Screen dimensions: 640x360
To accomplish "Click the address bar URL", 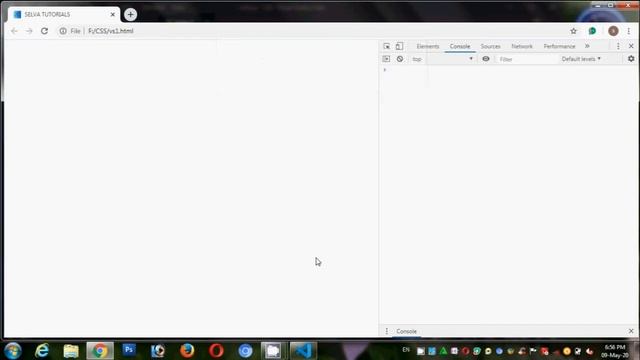I will pos(111,31).
